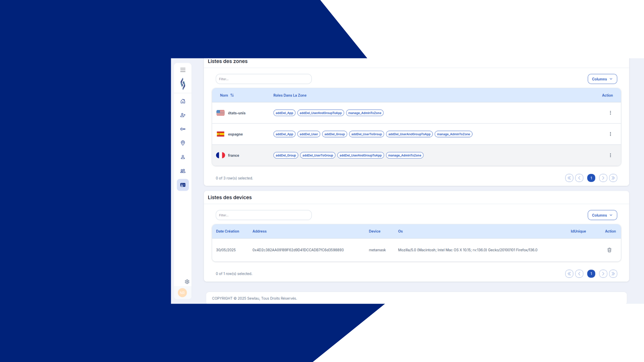
Task: Open the three-dot action menu for états-unis
Action: click(x=610, y=113)
